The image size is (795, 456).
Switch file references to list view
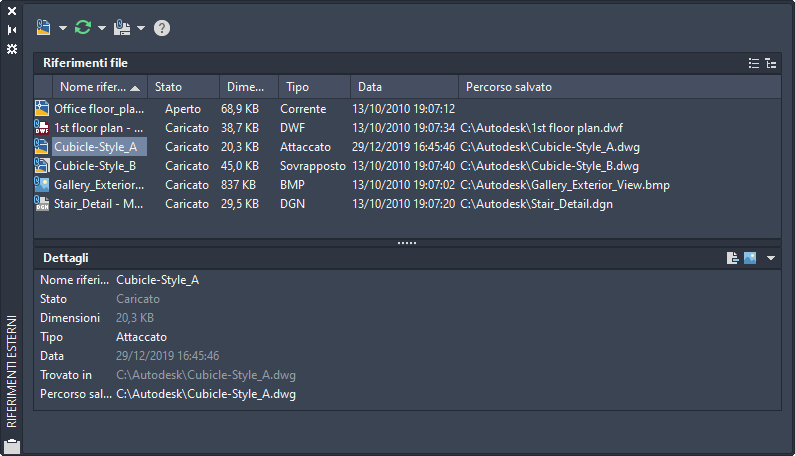(x=754, y=63)
